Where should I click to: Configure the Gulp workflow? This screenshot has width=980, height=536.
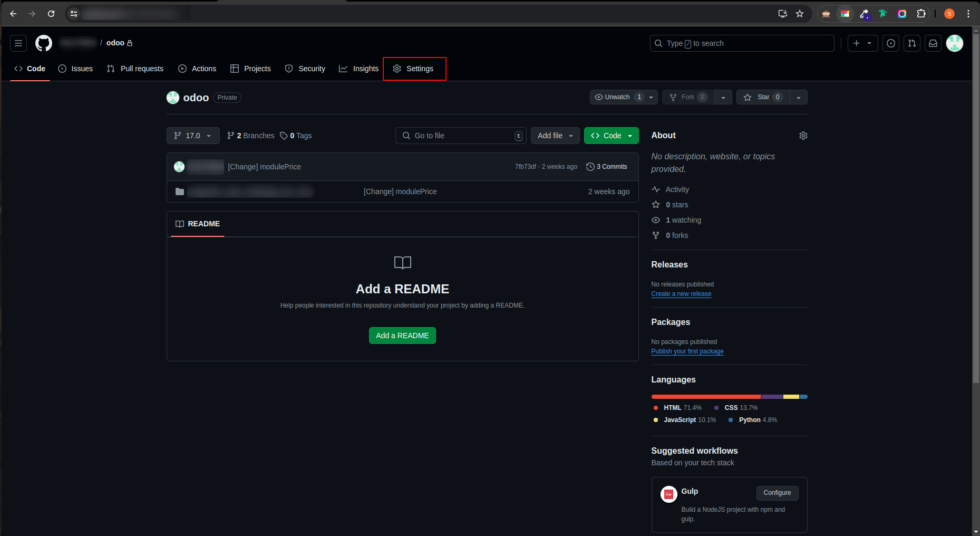(x=777, y=493)
